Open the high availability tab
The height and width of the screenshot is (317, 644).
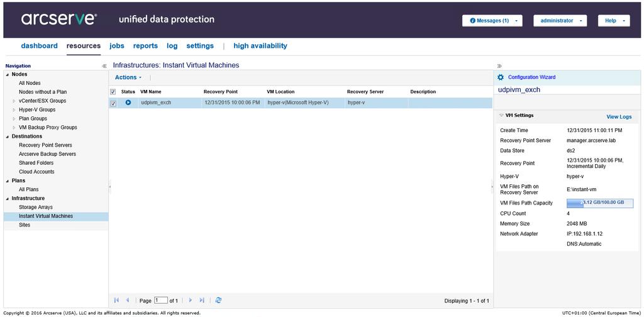(260, 46)
